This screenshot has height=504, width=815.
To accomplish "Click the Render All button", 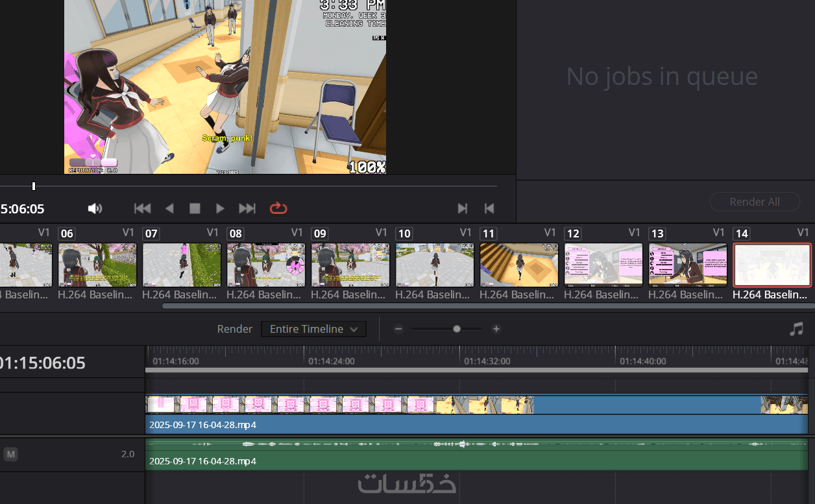I will [x=754, y=202].
